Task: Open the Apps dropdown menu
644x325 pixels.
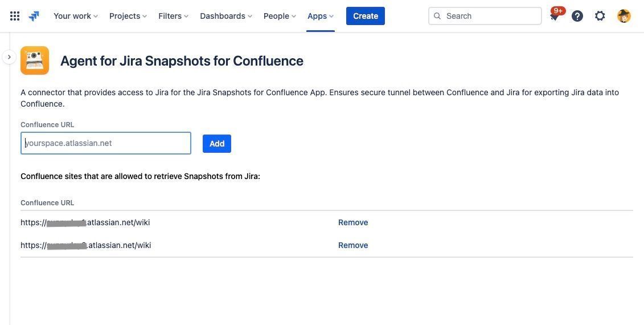Action: click(x=321, y=16)
